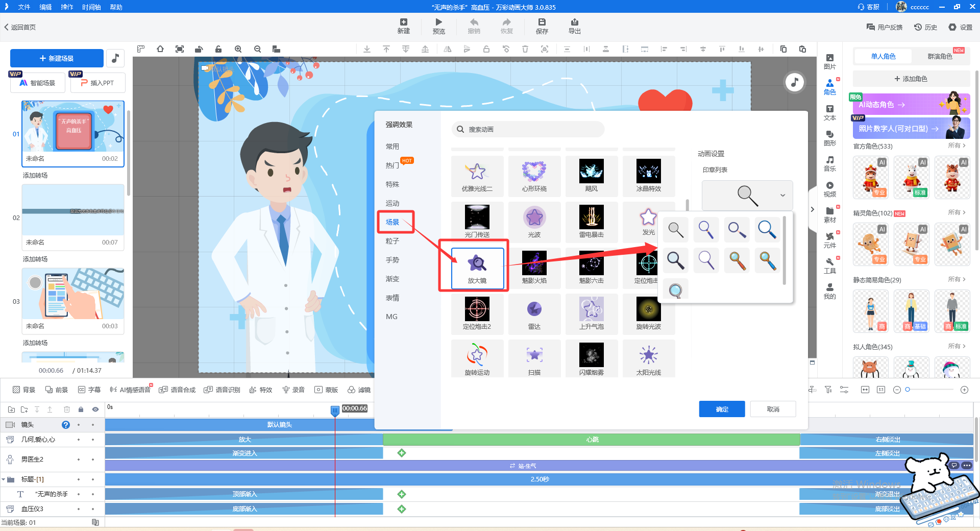Expand 官方角色 with the 所有 arrow
The image size is (980, 531).
tap(957, 146)
